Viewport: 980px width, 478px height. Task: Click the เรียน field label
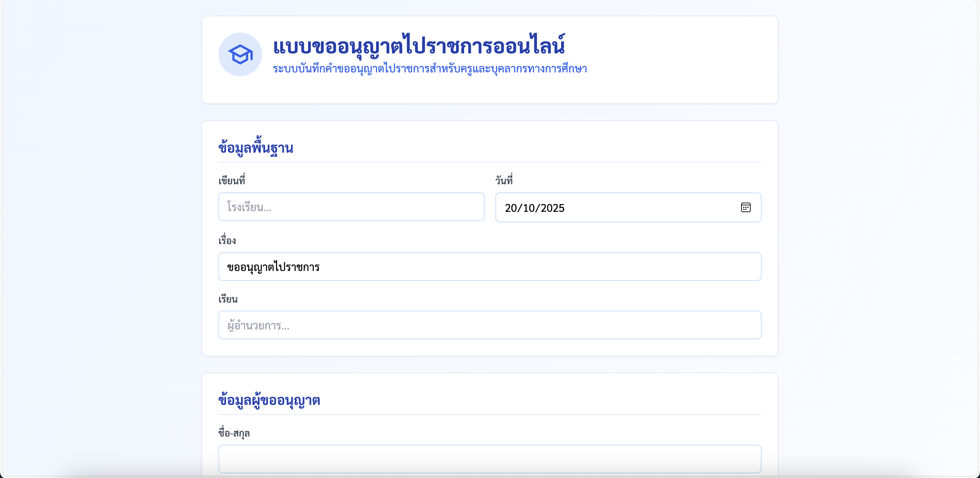pyautogui.click(x=228, y=299)
